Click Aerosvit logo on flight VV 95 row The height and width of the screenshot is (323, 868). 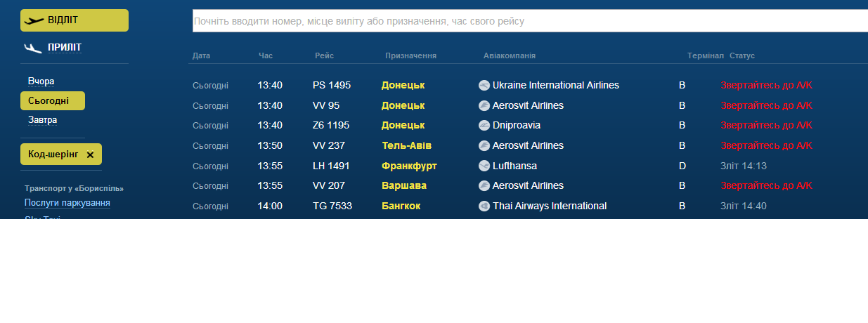point(484,106)
